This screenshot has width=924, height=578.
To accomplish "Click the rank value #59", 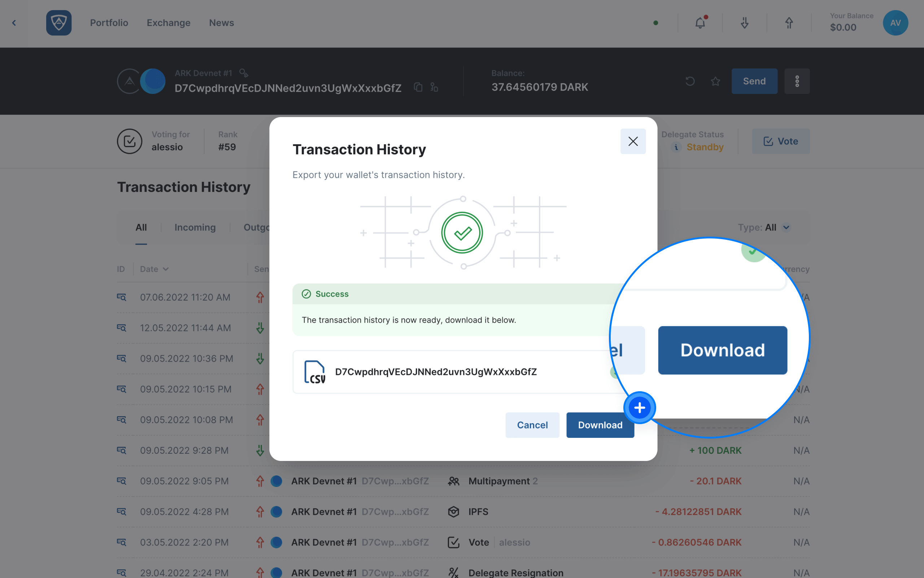I will coord(227,147).
